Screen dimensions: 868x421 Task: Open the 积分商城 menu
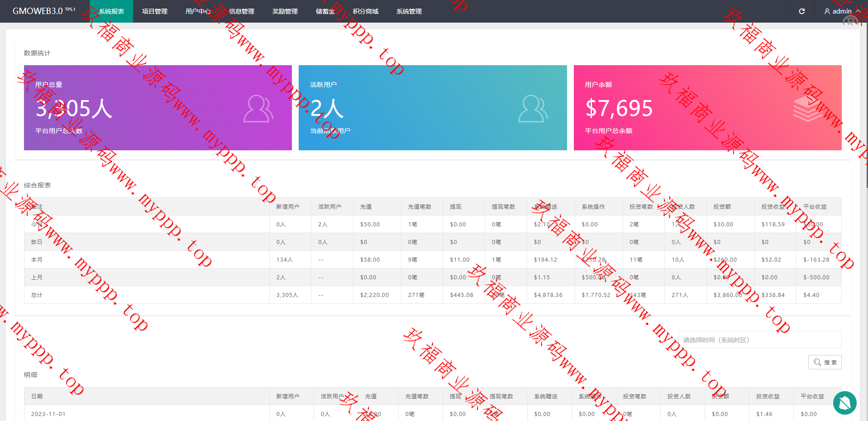[x=365, y=11]
